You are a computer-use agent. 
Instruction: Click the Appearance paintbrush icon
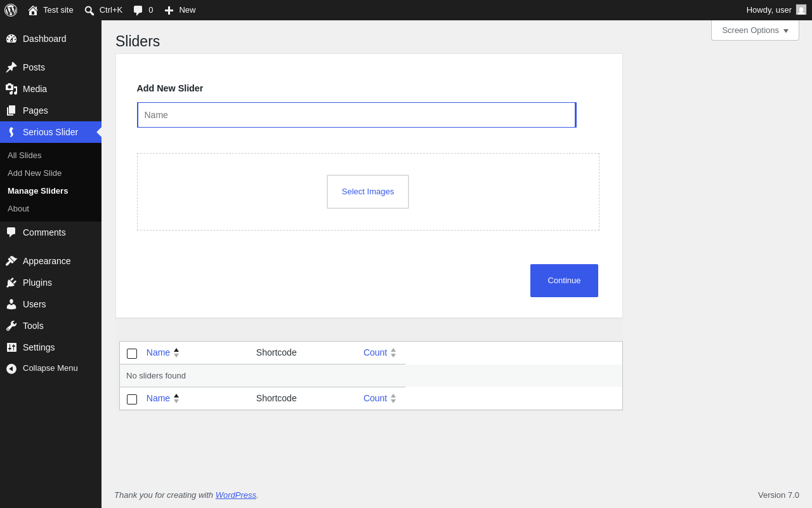pos(11,261)
